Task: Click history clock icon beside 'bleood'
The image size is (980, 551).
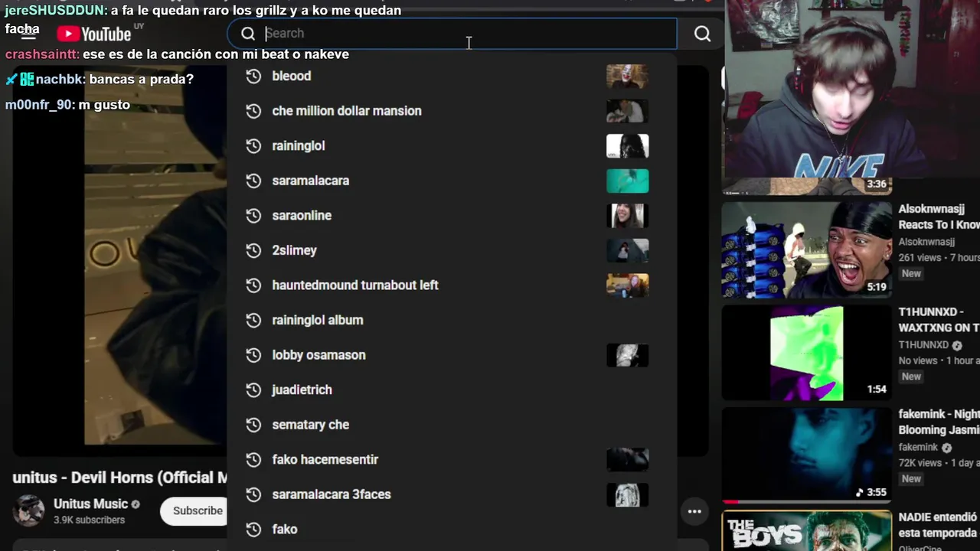Action: pyautogui.click(x=253, y=76)
